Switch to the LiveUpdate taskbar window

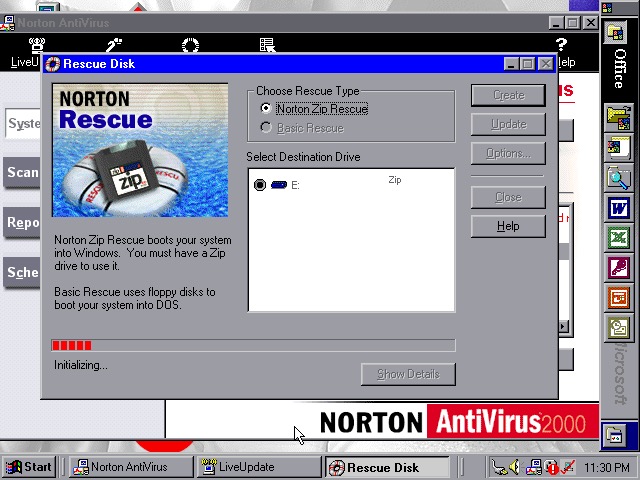(259, 467)
